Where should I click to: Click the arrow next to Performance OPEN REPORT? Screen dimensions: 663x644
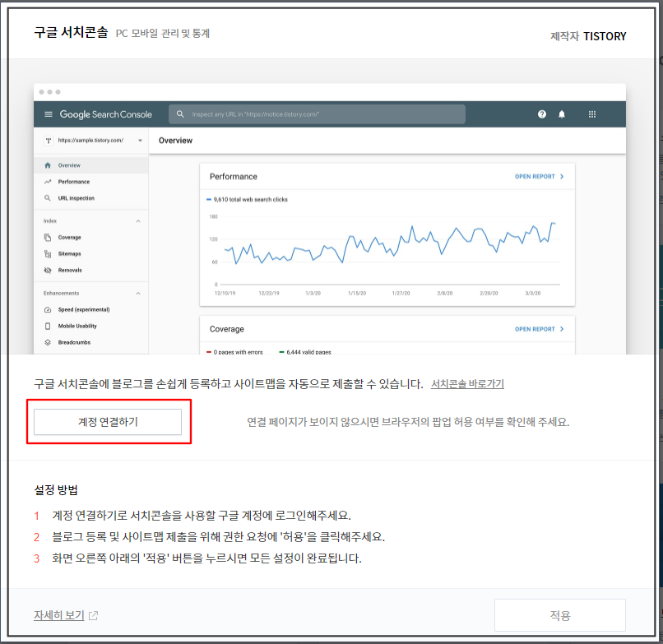(x=562, y=176)
